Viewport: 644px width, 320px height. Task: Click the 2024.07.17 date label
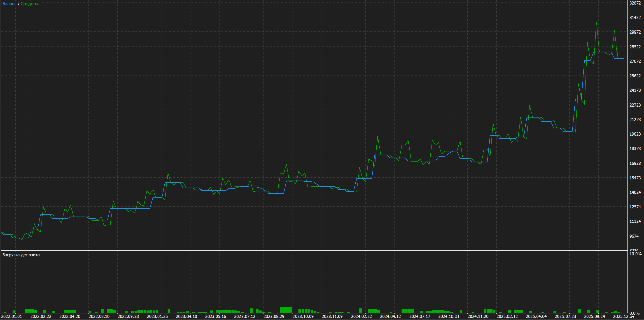tap(420, 317)
